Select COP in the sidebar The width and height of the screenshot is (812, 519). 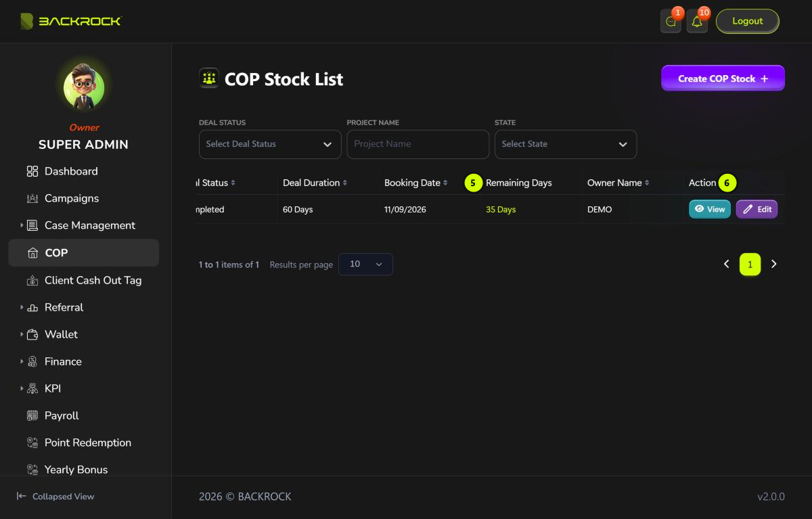click(84, 252)
